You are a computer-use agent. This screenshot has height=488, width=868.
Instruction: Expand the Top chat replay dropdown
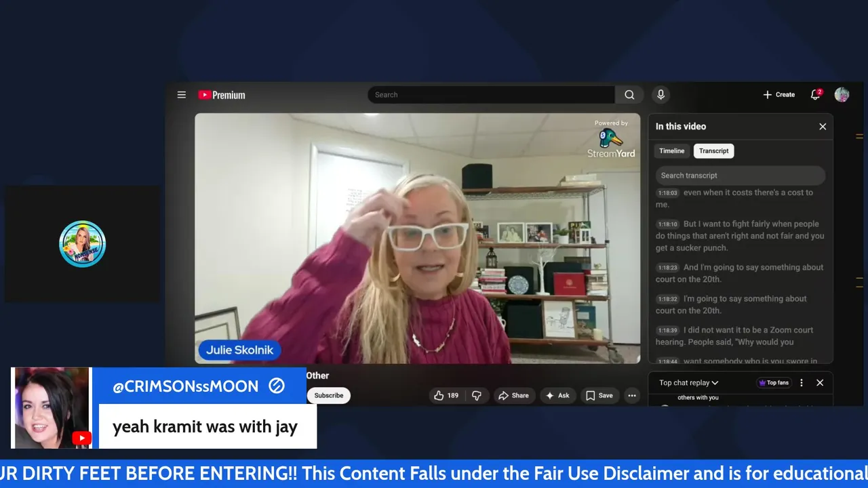coord(689,383)
